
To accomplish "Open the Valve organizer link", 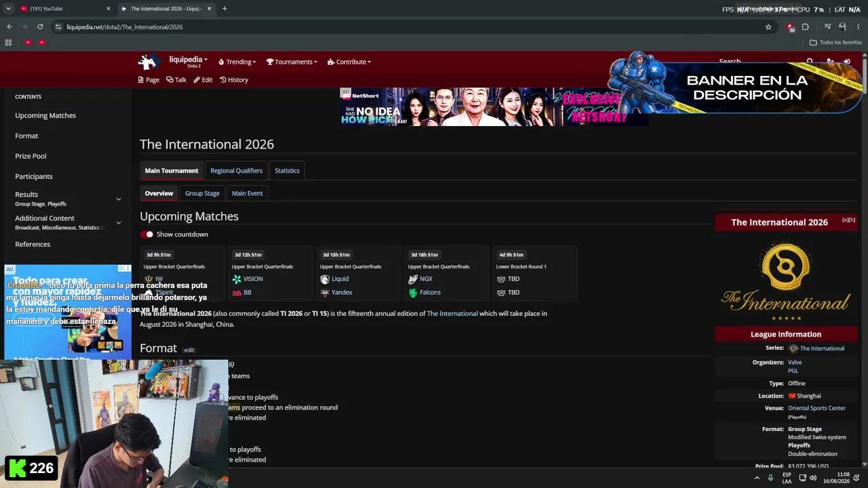I will [x=795, y=363].
